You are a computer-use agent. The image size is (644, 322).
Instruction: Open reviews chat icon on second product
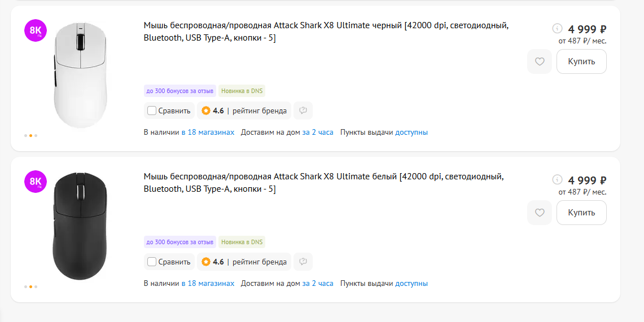(x=303, y=262)
